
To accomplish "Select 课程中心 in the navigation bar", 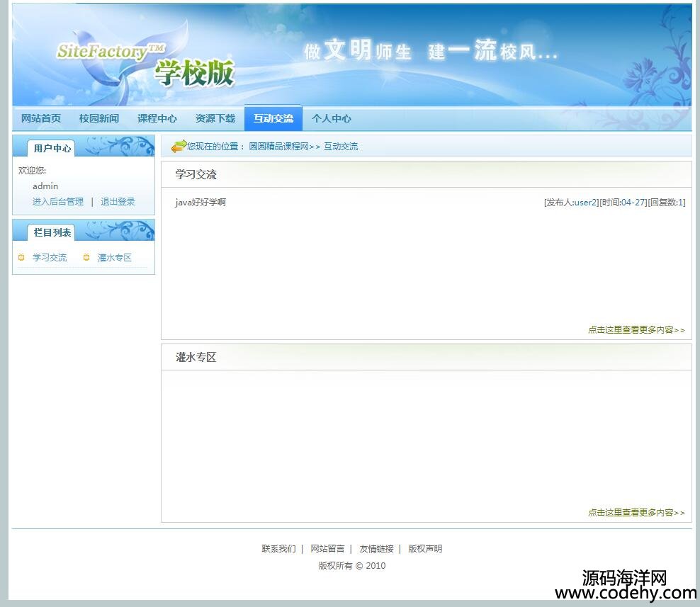I will [157, 118].
